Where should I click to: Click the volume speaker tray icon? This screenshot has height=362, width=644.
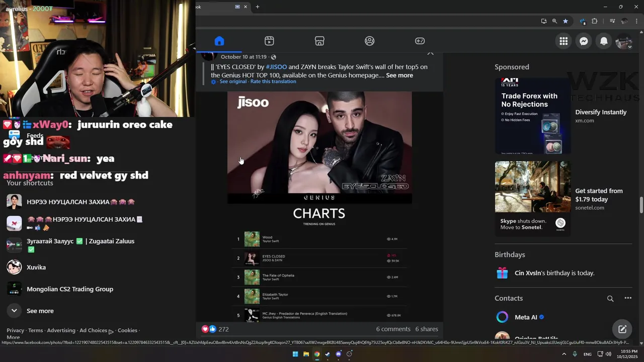(608, 354)
